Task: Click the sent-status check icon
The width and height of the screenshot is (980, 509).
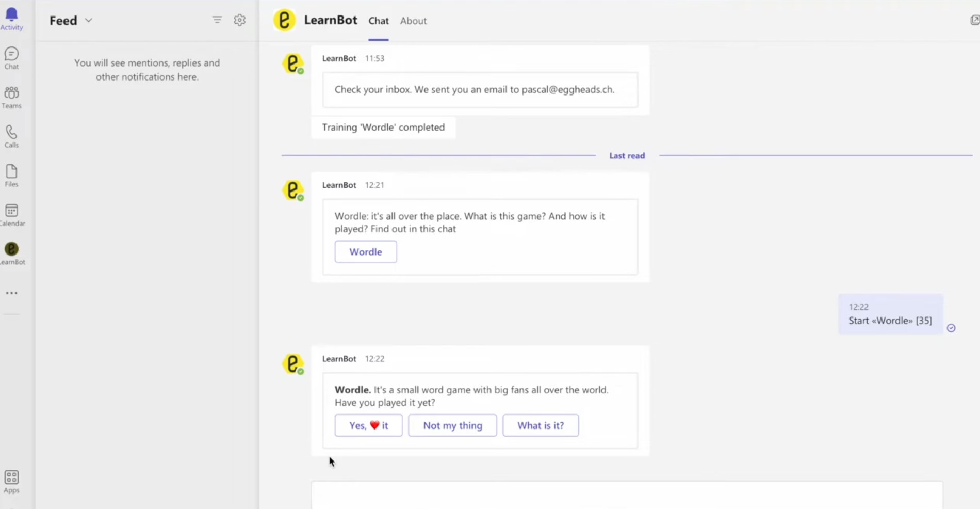Action: pos(951,328)
